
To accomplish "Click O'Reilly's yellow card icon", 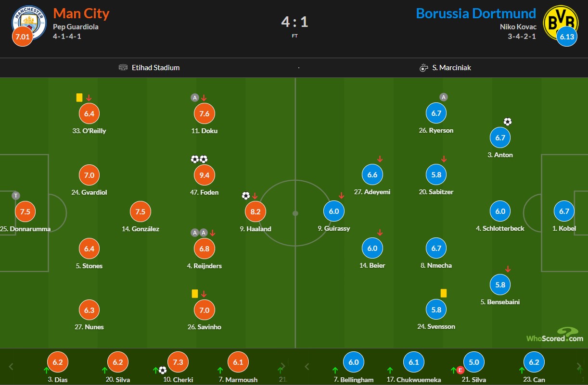I will click(79, 98).
